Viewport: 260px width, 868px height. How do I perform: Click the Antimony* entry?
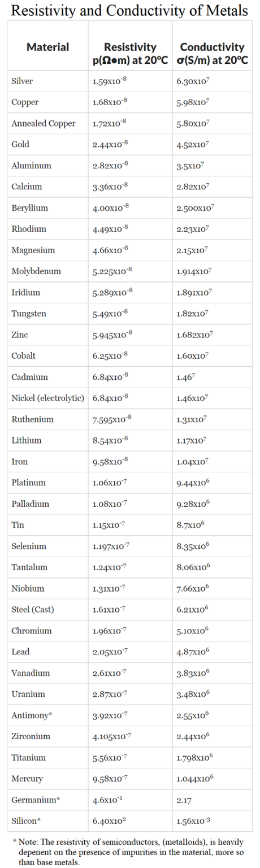[x=32, y=715]
